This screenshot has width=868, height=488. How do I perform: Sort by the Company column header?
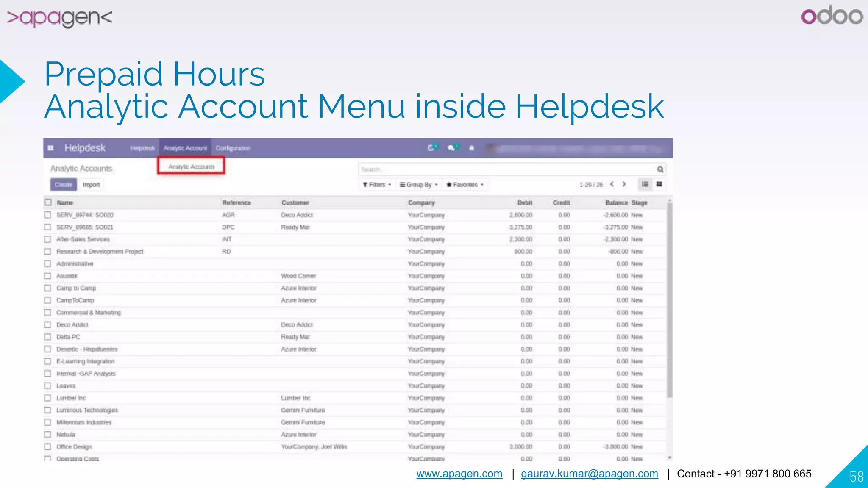pos(421,203)
